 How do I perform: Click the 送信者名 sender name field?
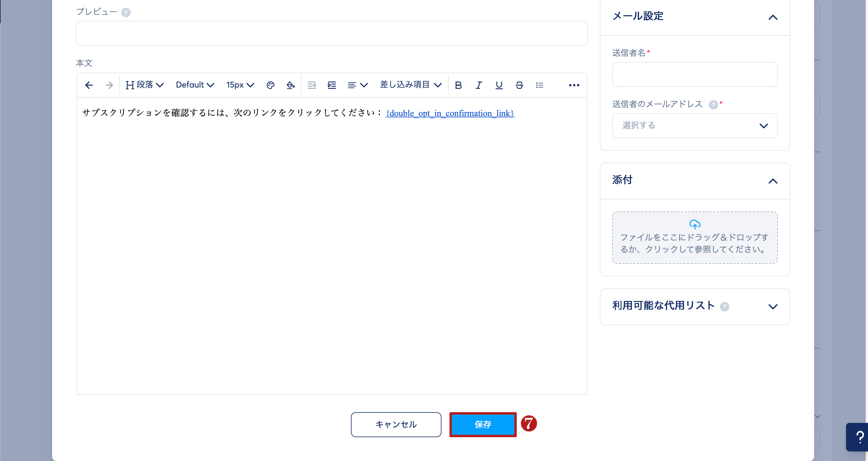click(x=694, y=74)
